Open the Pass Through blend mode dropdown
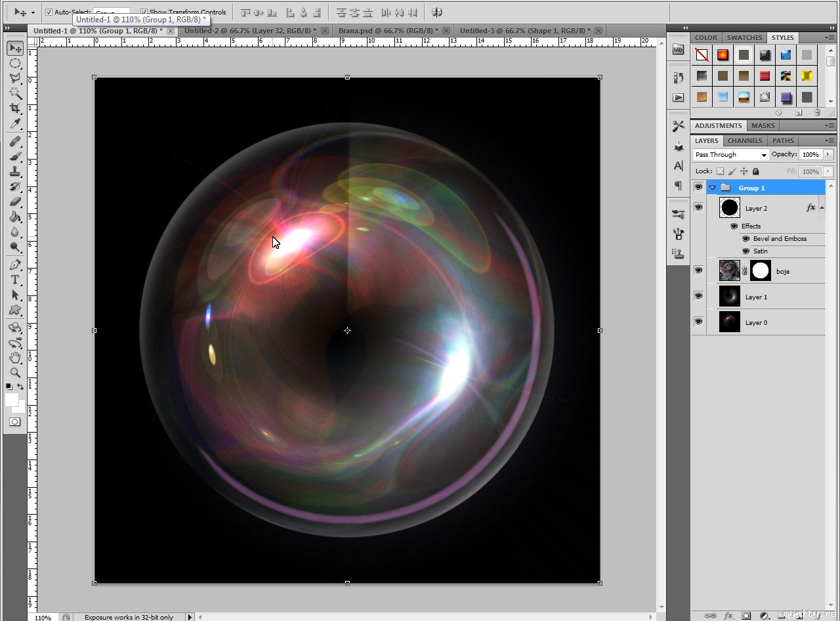 [x=731, y=155]
